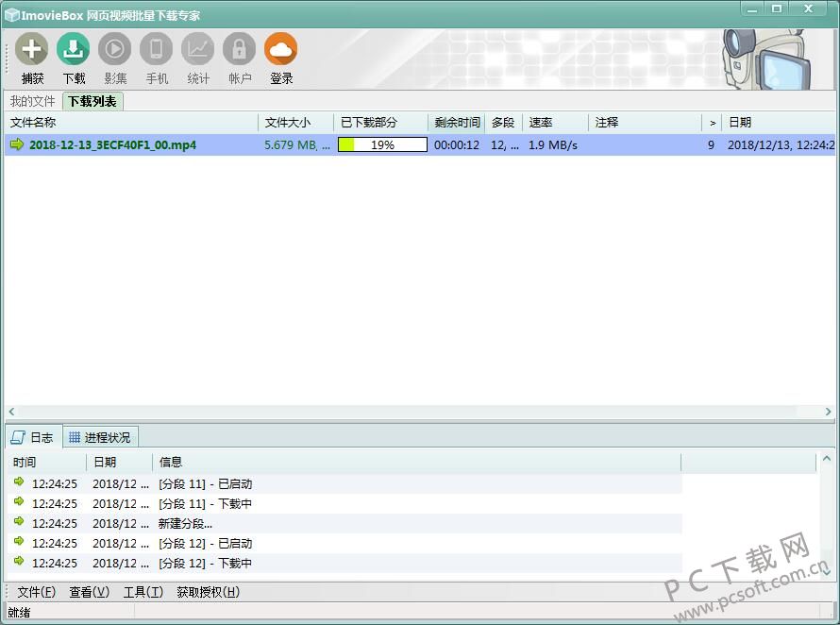
Task: Click the 2018/12/13, 12:24:2 date cell
Action: coord(781,144)
